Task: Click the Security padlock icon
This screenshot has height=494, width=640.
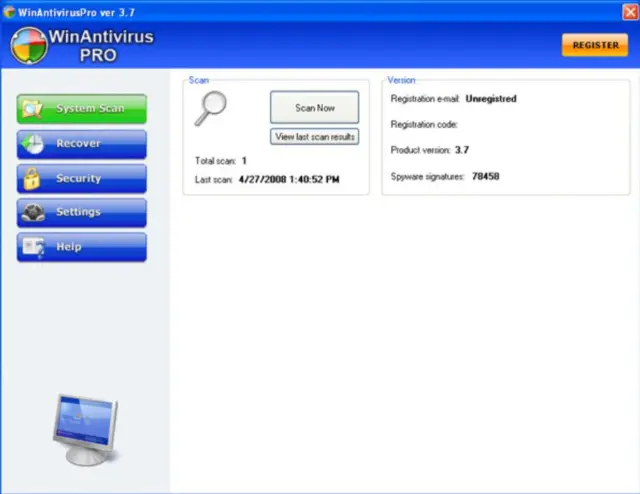Action: click(x=31, y=179)
